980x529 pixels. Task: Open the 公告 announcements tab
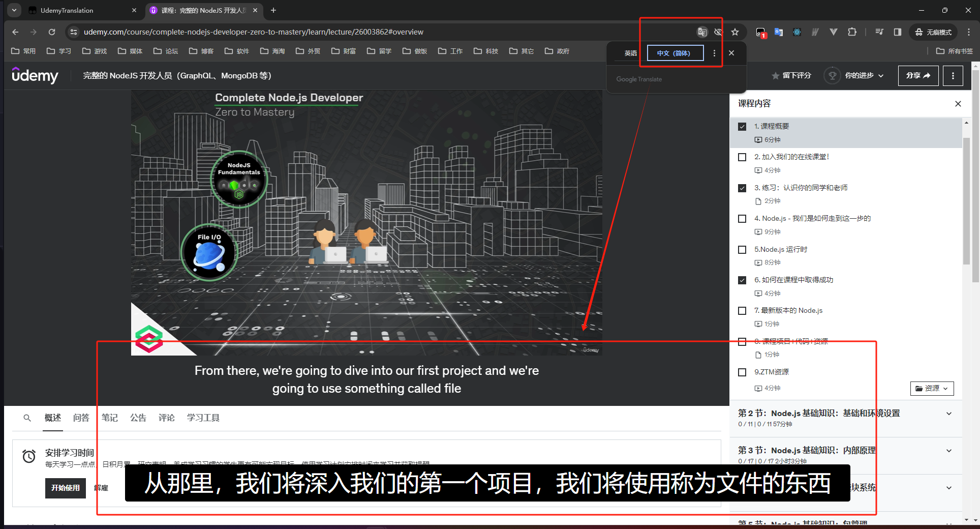click(x=138, y=418)
